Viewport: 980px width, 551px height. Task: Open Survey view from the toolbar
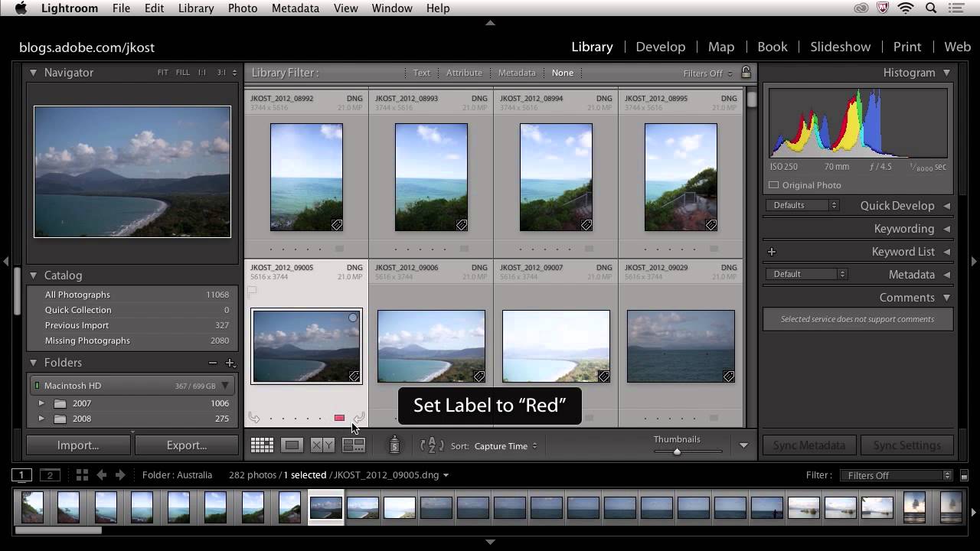[353, 445]
